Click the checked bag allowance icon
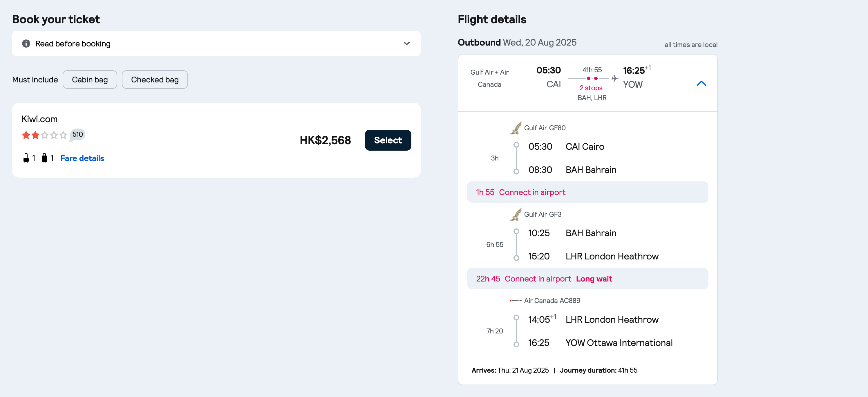The height and width of the screenshot is (397, 868). point(44,158)
